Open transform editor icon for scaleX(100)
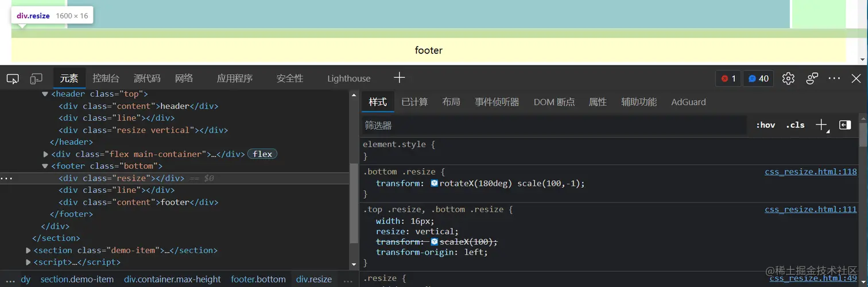The image size is (868, 287). tap(435, 242)
